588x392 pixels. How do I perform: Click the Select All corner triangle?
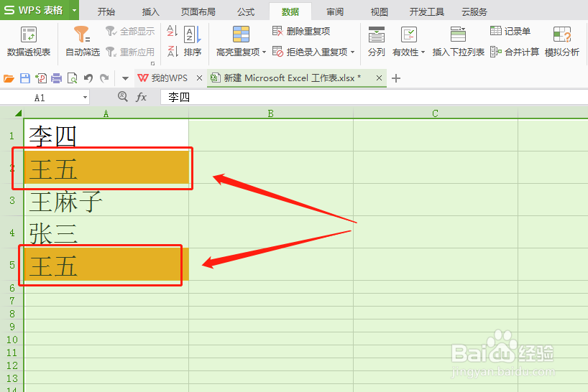pyautogui.click(x=18, y=113)
